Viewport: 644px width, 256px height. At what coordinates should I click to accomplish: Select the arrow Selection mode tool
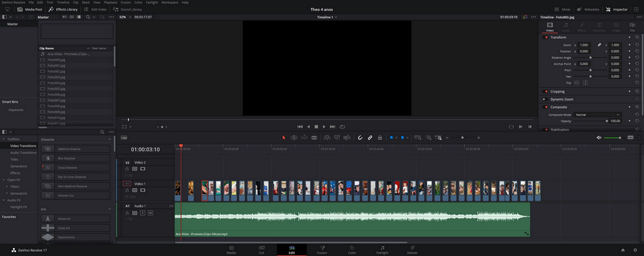284,138
